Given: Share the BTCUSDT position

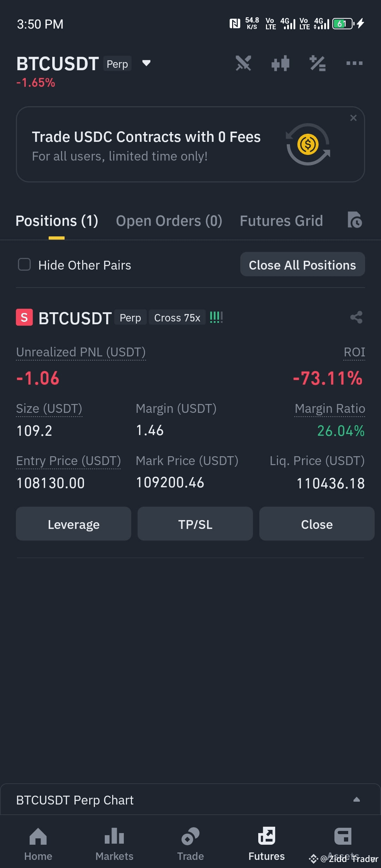Looking at the screenshot, I should click(x=356, y=317).
